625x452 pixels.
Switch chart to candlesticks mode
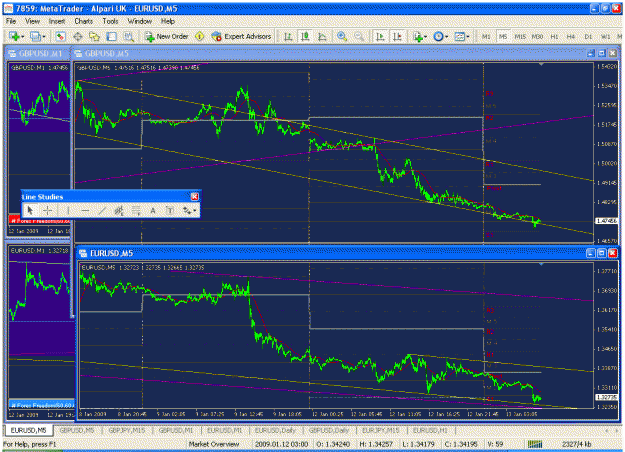point(305,37)
